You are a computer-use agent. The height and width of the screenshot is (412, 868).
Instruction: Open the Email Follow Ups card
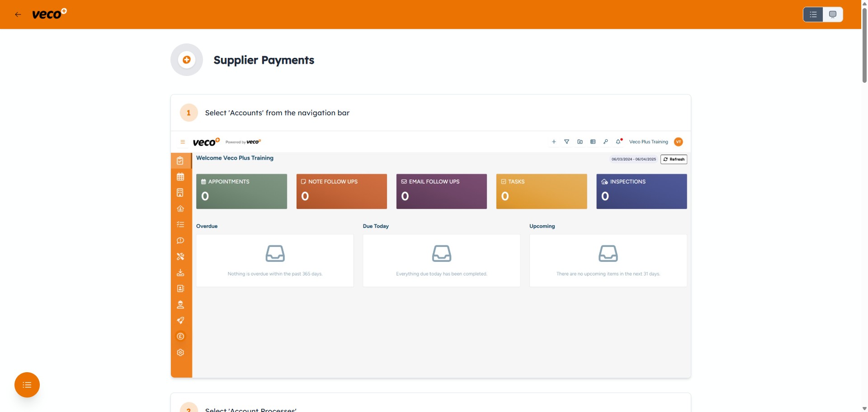click(442, 191)
